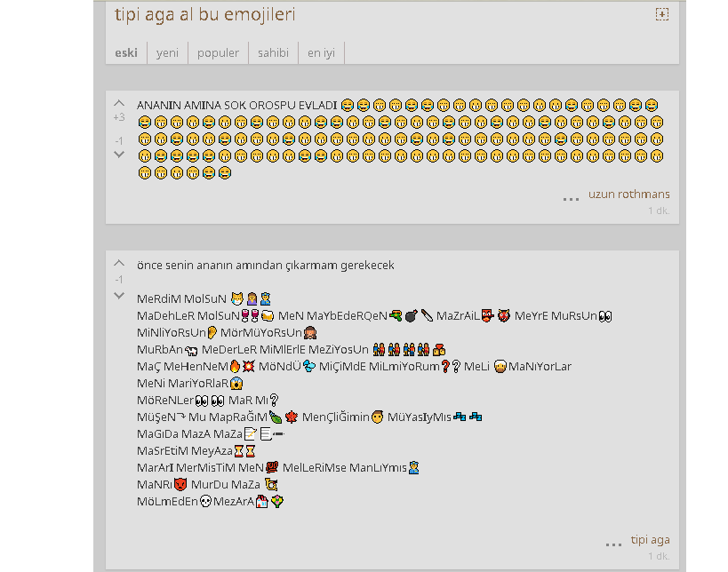The image size is (728, 572).
Task: Downvote the tipi aga entry
Action: point(119,296)
